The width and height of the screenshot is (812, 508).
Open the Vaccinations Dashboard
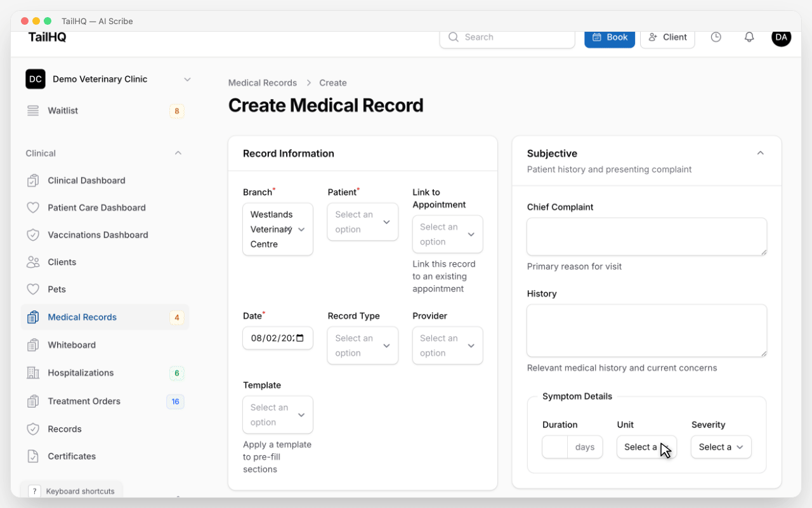click(97, 234)
